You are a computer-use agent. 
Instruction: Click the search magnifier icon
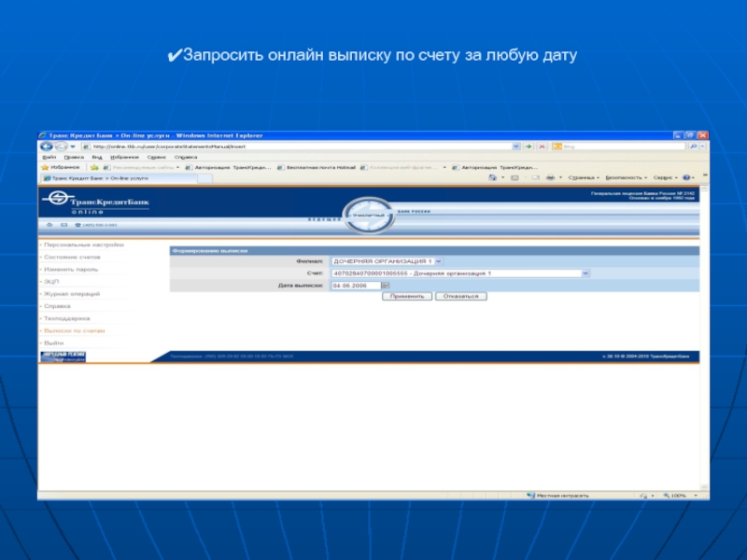click(x=693, y=147)
